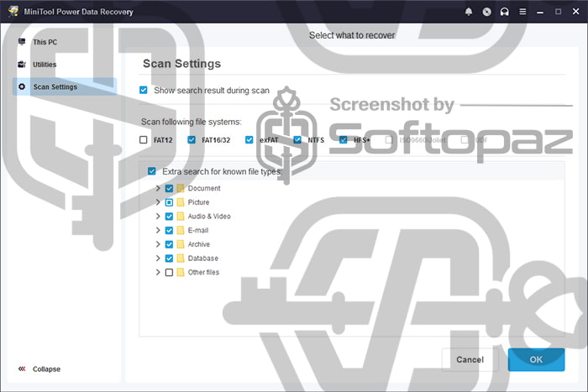Expand the E-mail tree node
Screen dimensions: 588x392
158,230
